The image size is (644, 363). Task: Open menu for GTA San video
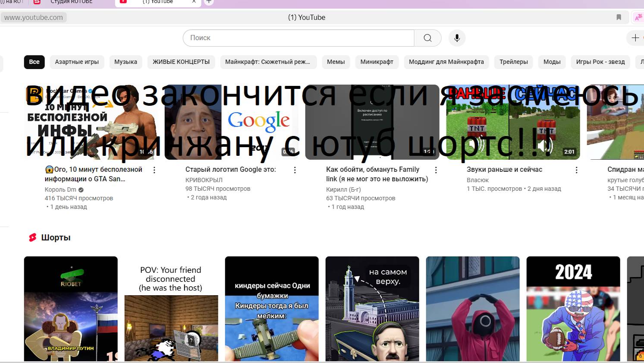pyautogui.click(x=154, y=170)
